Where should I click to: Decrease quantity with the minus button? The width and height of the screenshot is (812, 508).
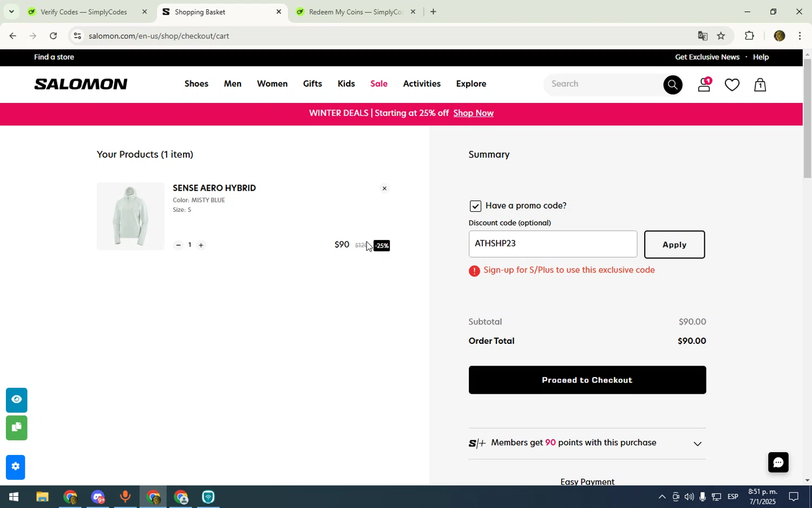[x=178, y=245]
